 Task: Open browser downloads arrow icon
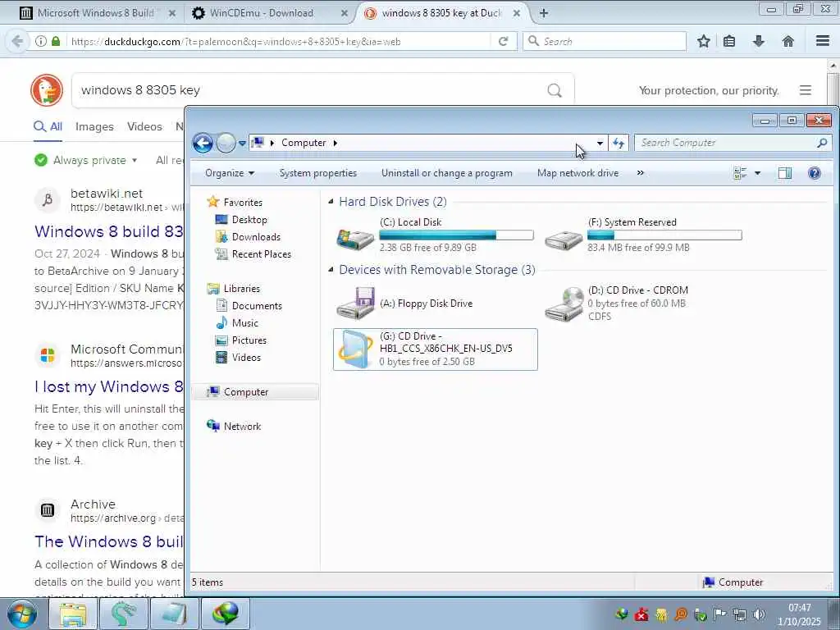759,41
